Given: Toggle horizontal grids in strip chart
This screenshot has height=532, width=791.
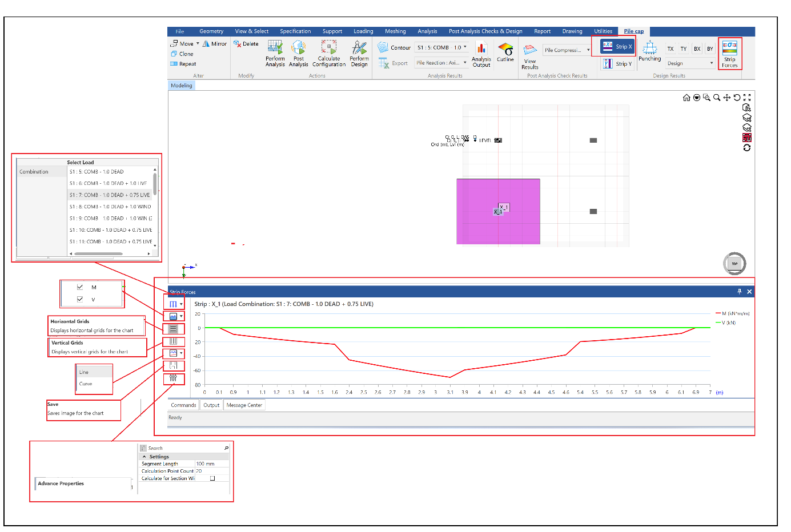Looking at the screenshot, I should tap(173, 329).
